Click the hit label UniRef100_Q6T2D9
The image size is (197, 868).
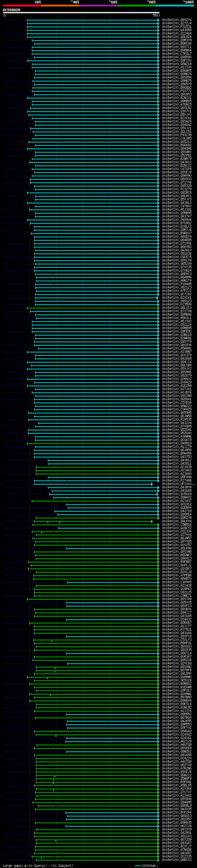(176, 839)
